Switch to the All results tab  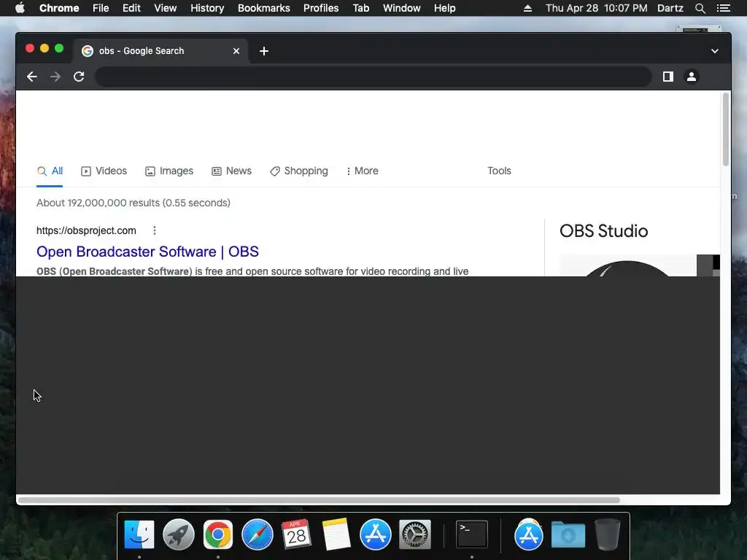(x=50, y=171)
